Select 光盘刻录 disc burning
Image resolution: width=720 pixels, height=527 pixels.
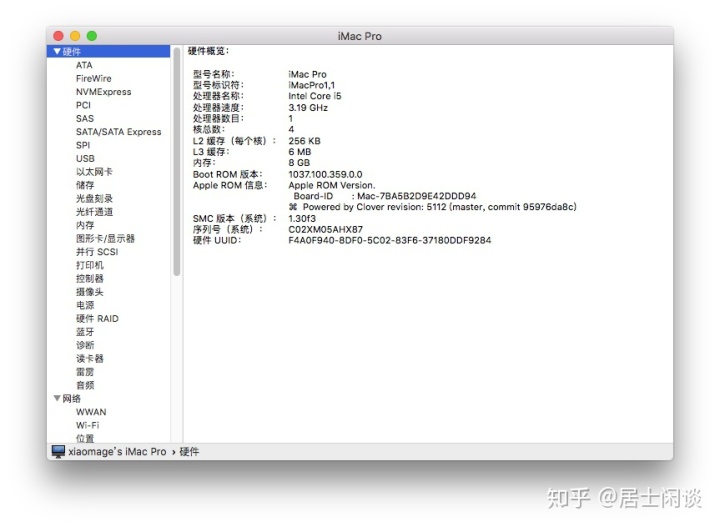click(x=94, y=198)
